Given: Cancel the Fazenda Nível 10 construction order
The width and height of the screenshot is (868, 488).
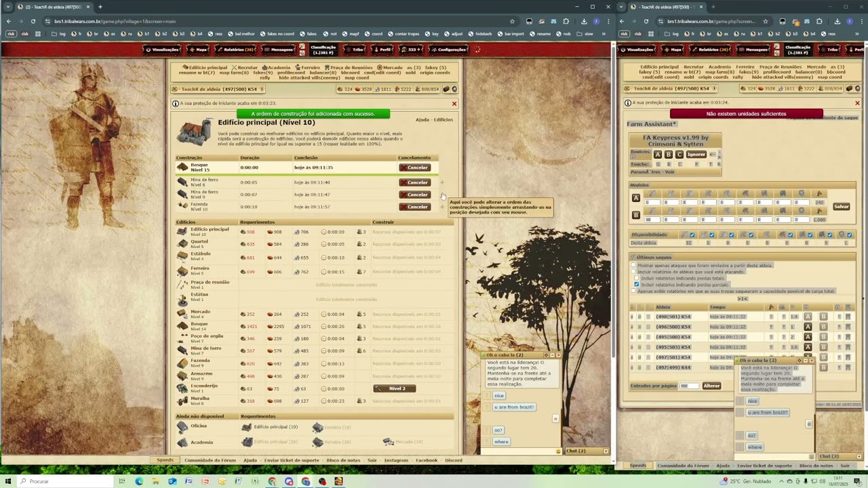Looking at the screenshot, I should click(414, 207).
